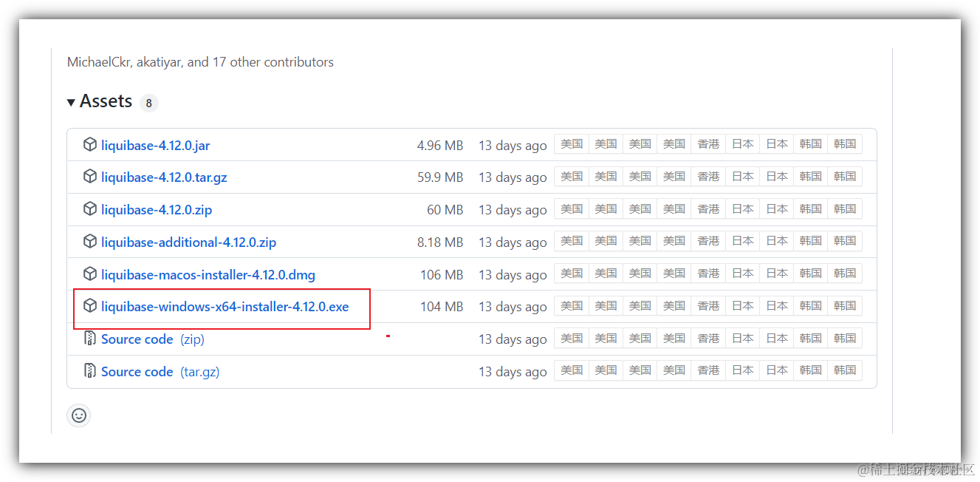
Task: Click 香港 mirror button in liquibase-4.12.0.tar.gz row
Action: tap(708, 177)
